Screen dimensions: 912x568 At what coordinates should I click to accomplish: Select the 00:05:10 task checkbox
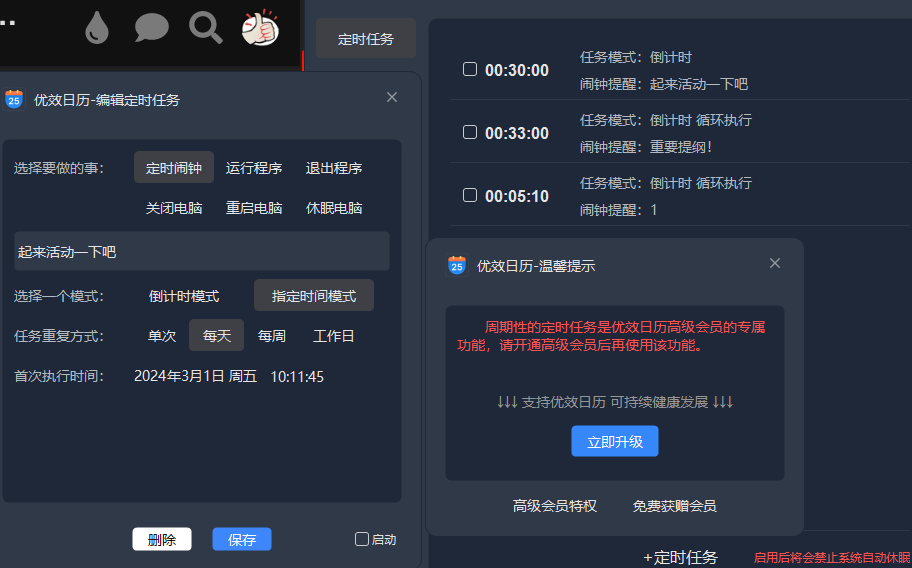(470, 195)
